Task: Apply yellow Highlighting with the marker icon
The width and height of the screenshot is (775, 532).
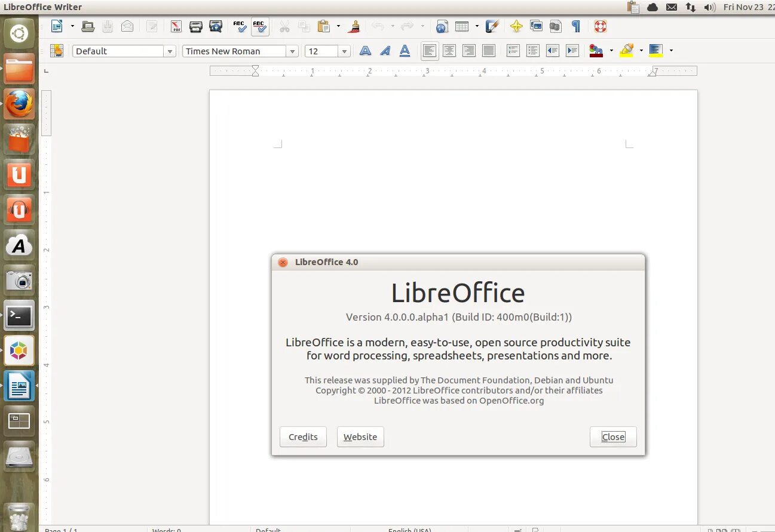Action: (626, 51)
